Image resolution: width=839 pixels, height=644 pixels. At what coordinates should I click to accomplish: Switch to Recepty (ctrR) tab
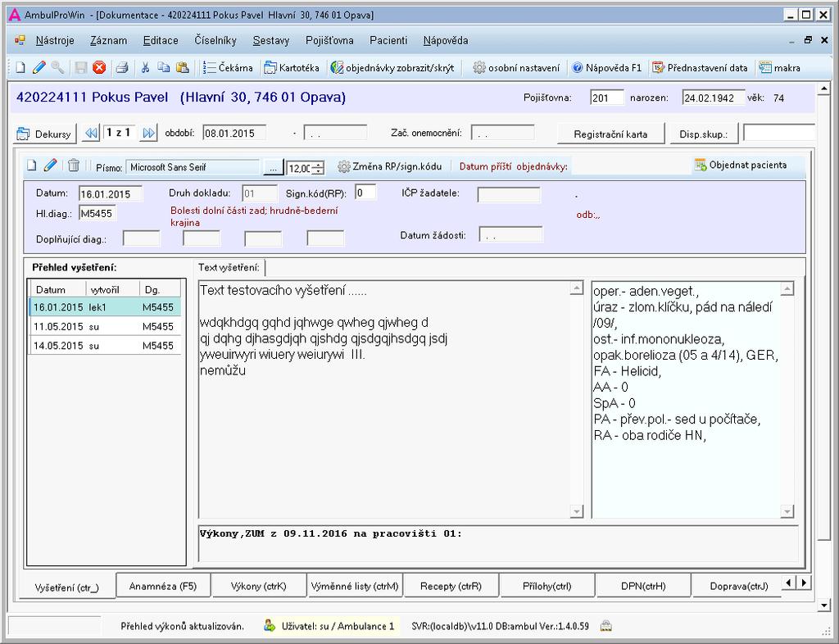pyautogui.click(x=451, y=586)
